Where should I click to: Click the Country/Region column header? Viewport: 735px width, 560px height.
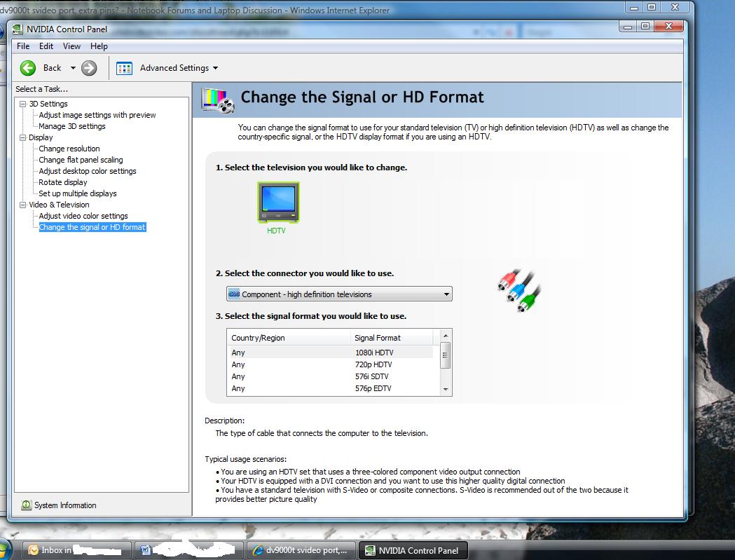[289, 338]
